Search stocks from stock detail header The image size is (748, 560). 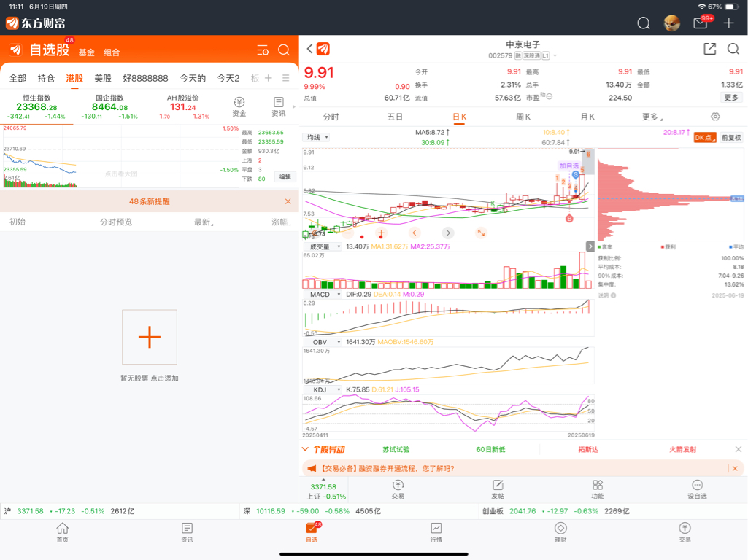click(733, 49)
